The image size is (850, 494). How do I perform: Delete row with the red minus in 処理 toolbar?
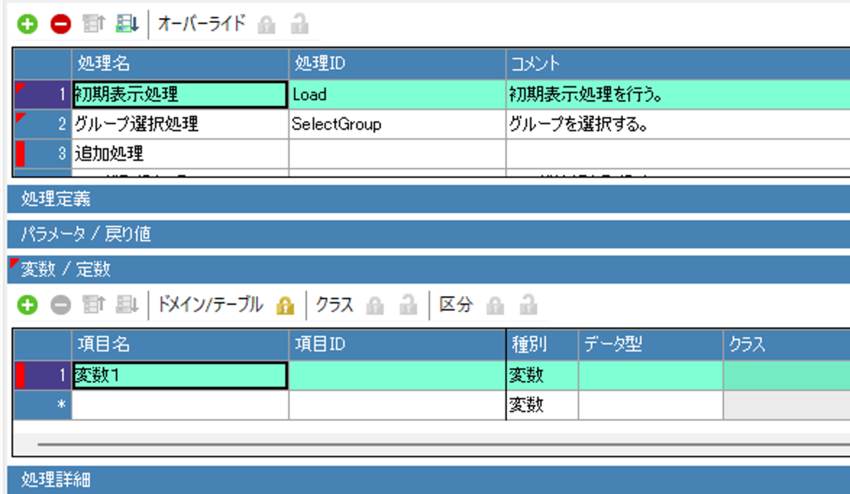tap(61, 24)
